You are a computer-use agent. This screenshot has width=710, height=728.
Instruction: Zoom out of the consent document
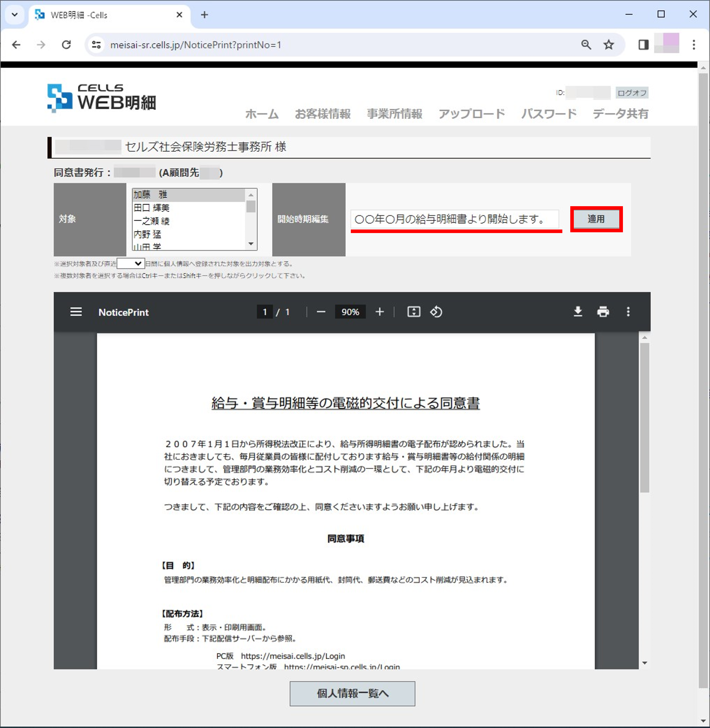[321, 312]
